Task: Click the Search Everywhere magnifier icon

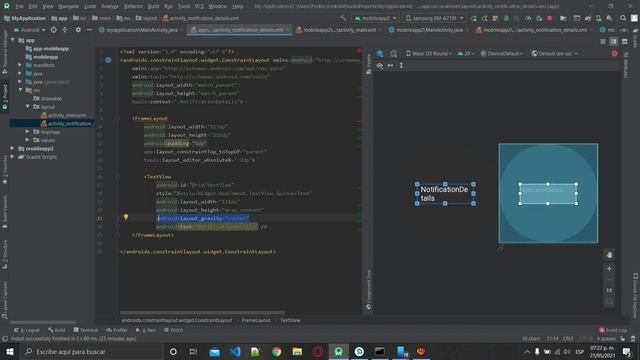Action: coord(623,18)
